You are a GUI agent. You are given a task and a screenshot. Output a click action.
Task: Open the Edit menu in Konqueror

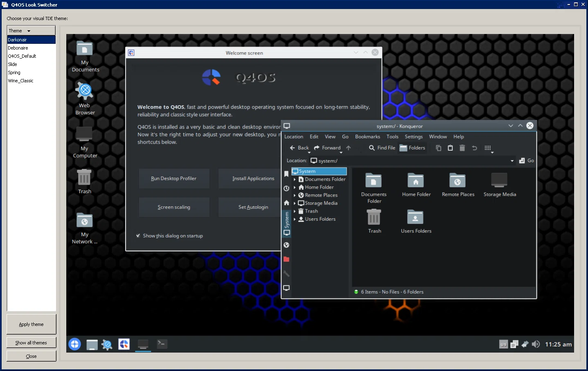(314, 137)
